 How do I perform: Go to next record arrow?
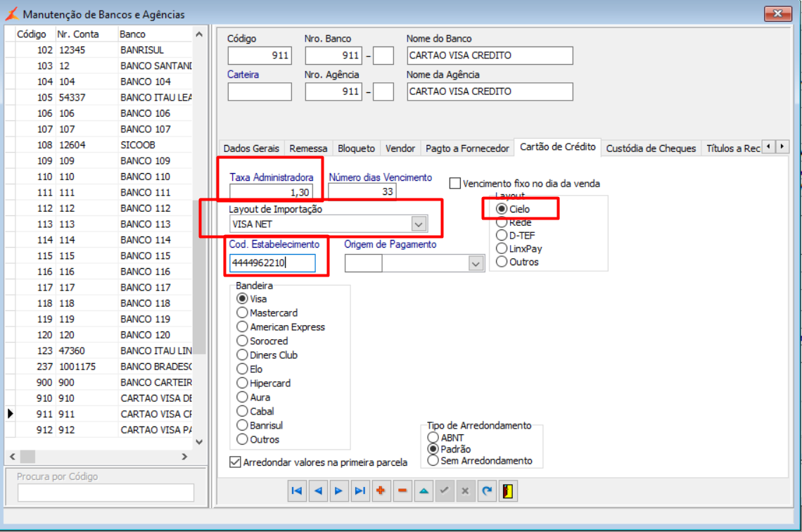point(338,491)
